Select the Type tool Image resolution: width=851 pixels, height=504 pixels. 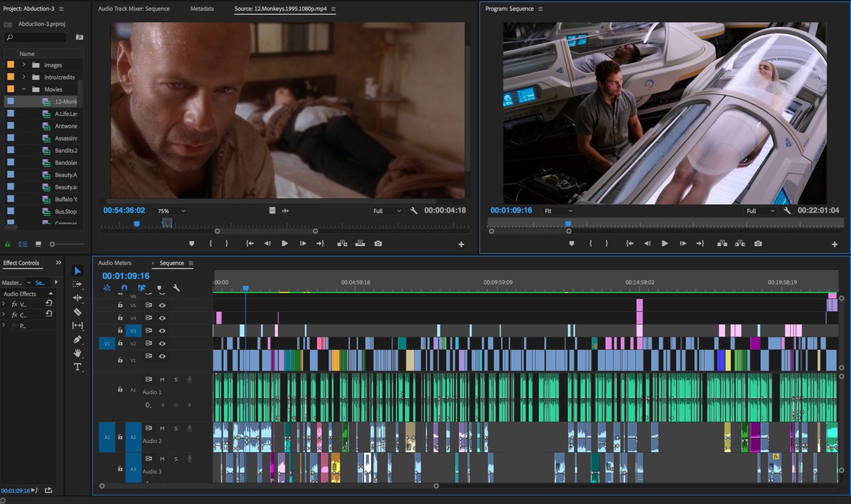point(77,366)
